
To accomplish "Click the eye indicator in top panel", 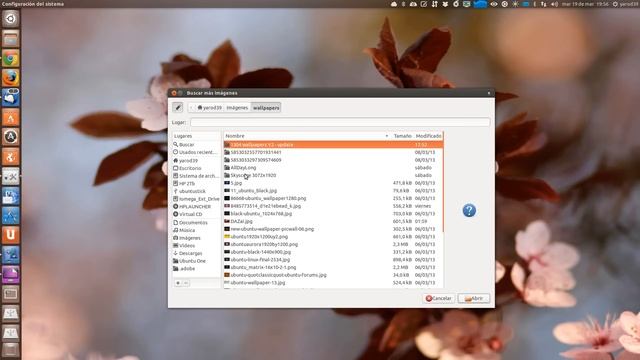I will 494,4.
